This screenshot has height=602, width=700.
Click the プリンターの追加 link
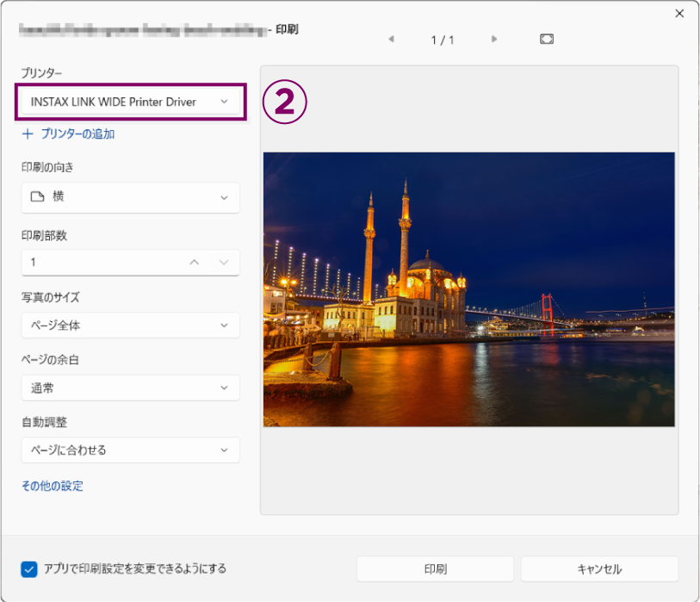[x=69, y=134]
